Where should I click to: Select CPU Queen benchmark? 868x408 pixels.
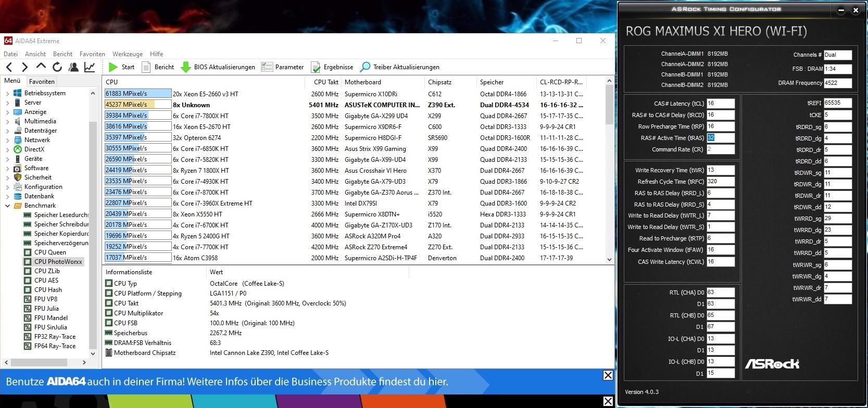(x=50, y=252)
